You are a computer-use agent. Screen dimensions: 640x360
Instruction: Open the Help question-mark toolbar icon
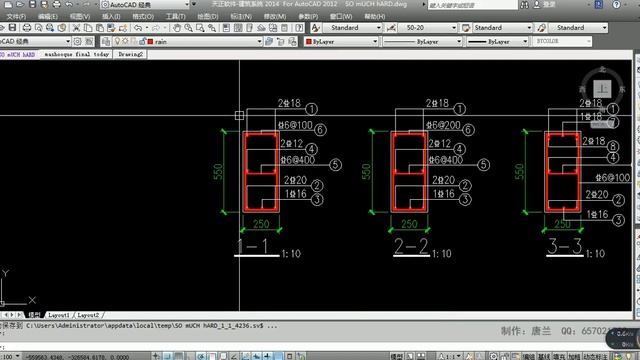point(300,28)
